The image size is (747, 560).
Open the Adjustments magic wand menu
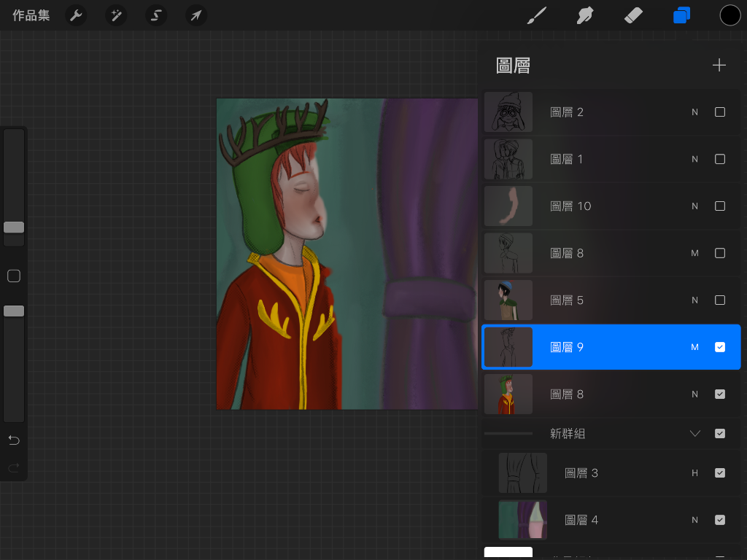coord(116,16)
